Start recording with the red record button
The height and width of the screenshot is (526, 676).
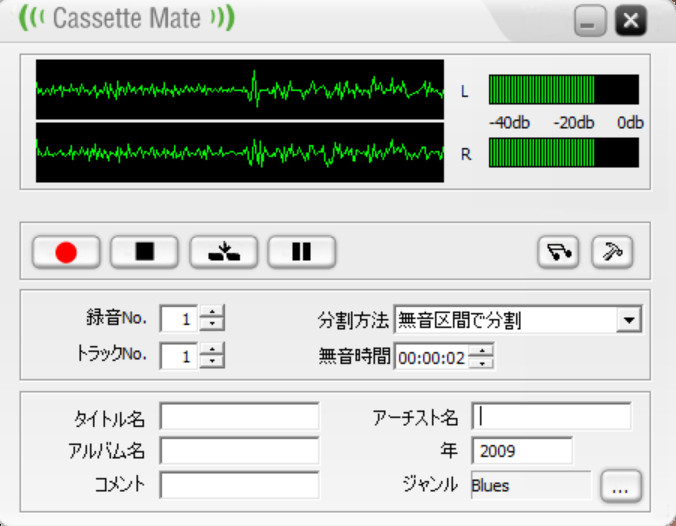click(66, 252)
